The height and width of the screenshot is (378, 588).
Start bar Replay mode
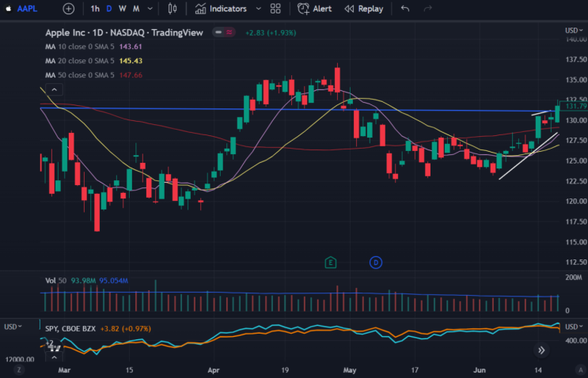coord(364,9)
